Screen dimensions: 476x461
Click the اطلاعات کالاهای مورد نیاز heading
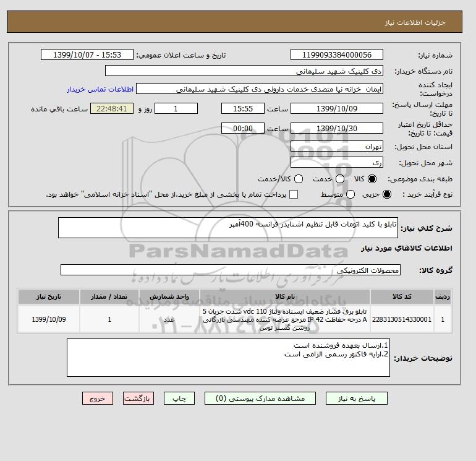[x=407, y=248]
